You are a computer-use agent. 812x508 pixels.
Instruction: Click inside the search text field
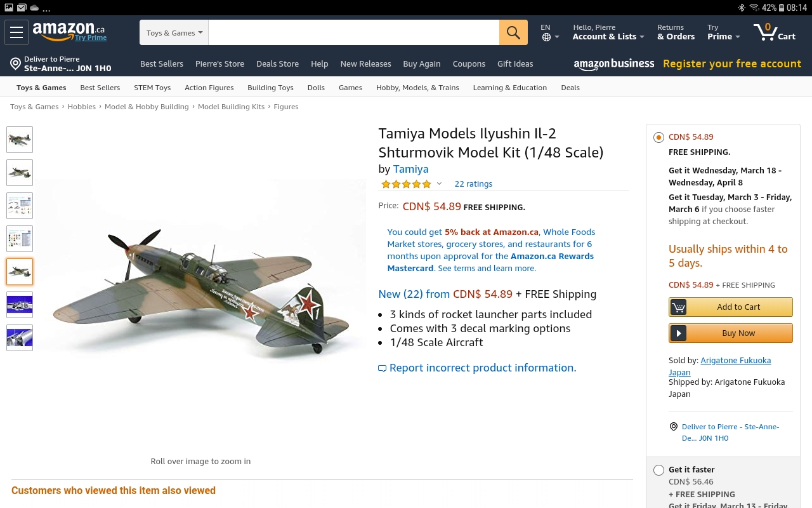point(353,33)
